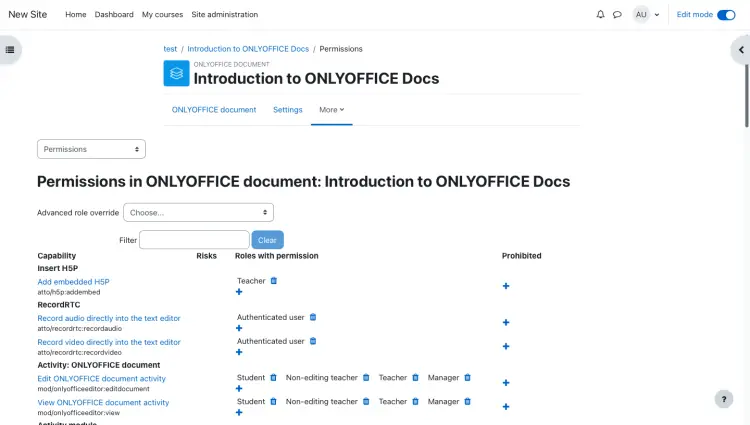Add prohibited role for Record audio capability
Viewport: 750px width, 425px height.
506,322
